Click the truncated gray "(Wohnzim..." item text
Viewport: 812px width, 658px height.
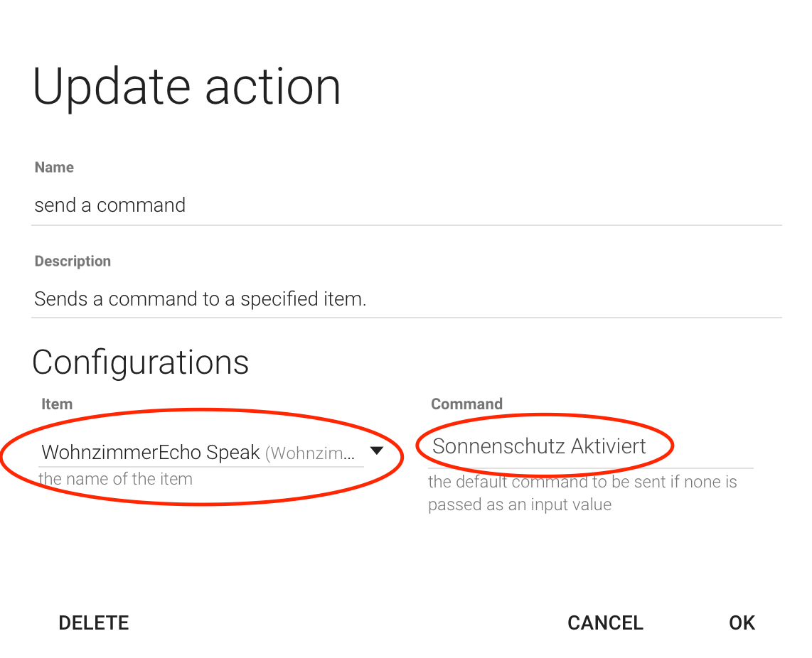(x=310, y=453)
